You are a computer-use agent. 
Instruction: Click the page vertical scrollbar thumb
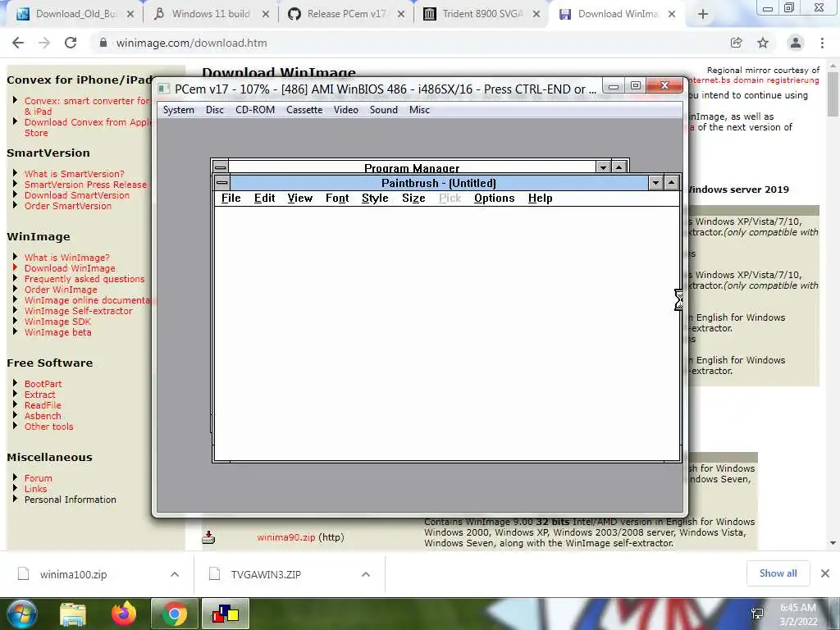(833, 94)
